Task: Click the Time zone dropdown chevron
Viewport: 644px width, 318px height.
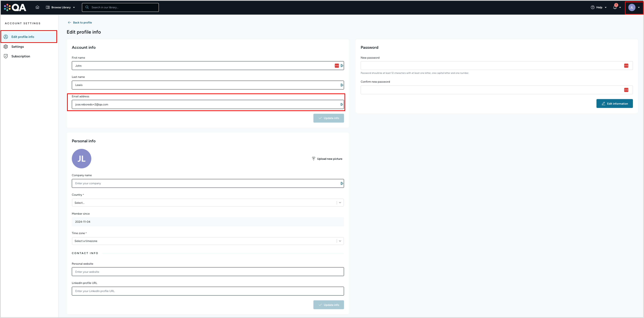Action: coord(340,241)
